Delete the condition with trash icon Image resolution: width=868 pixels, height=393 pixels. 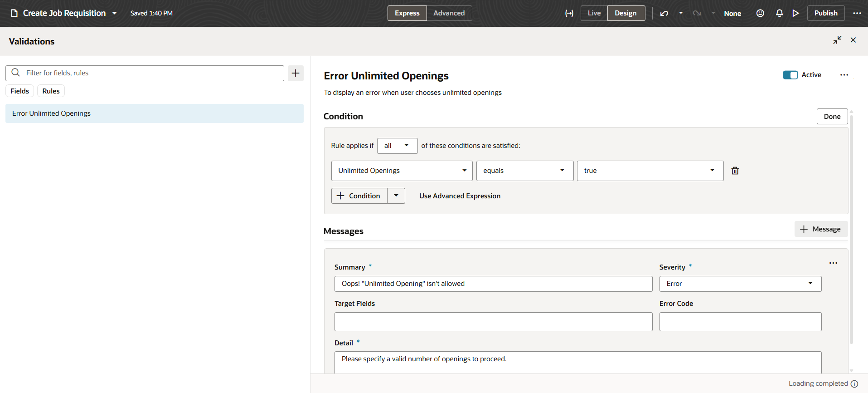(x=735, y=171)
